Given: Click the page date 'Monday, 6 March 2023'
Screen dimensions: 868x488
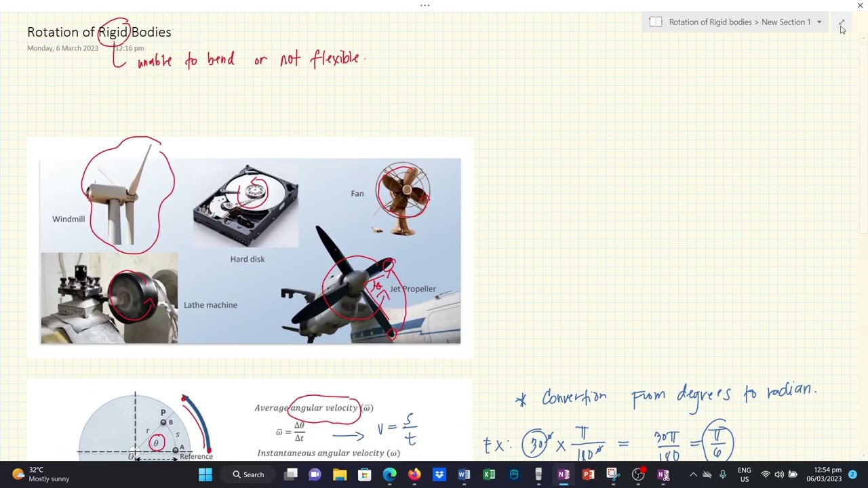Looking at the screenshot, I should (x=62, y=48).
